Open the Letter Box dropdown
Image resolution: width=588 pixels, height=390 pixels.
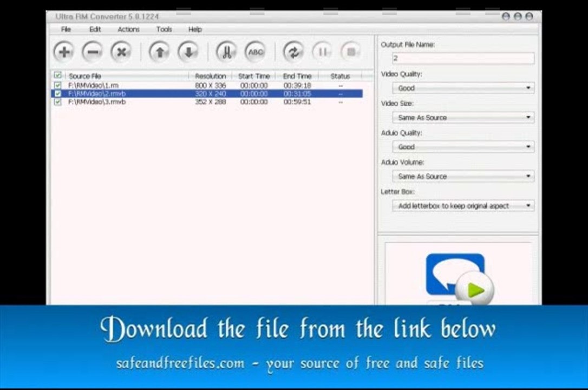coord(463,205)
